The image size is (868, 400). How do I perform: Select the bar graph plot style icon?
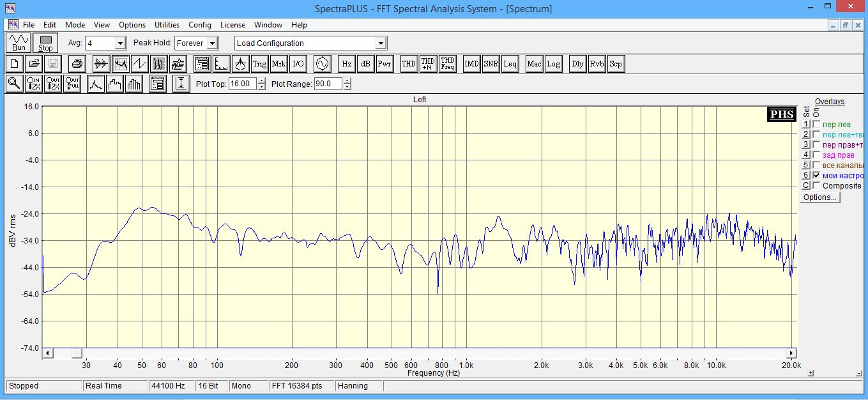[x=134, y=84]
